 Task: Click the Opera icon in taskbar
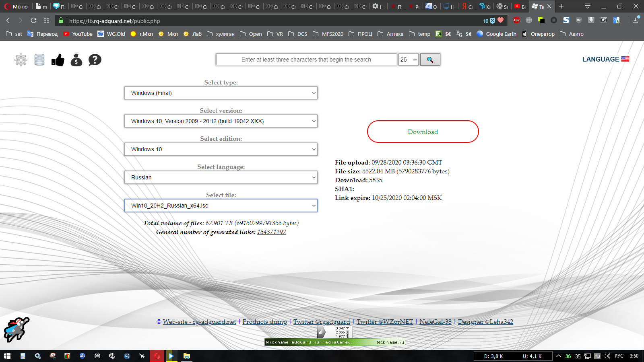pyautogui.click(x=157, y=356)
